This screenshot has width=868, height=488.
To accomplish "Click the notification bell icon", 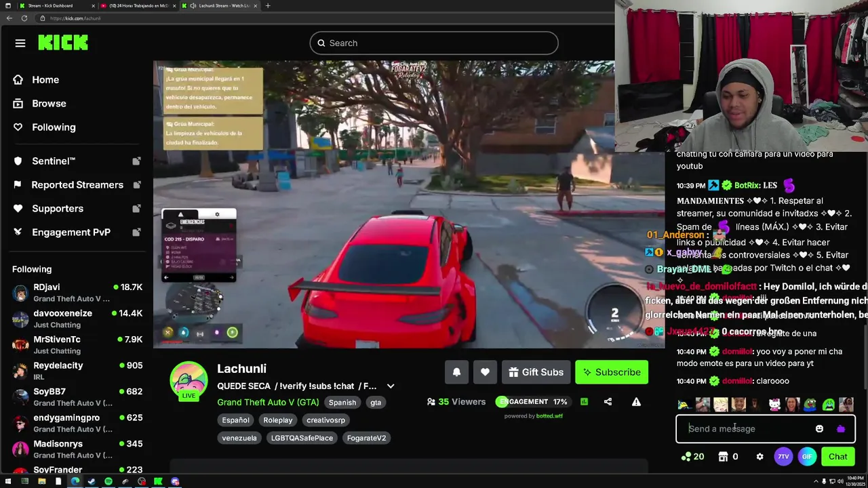I will point(456,372).
